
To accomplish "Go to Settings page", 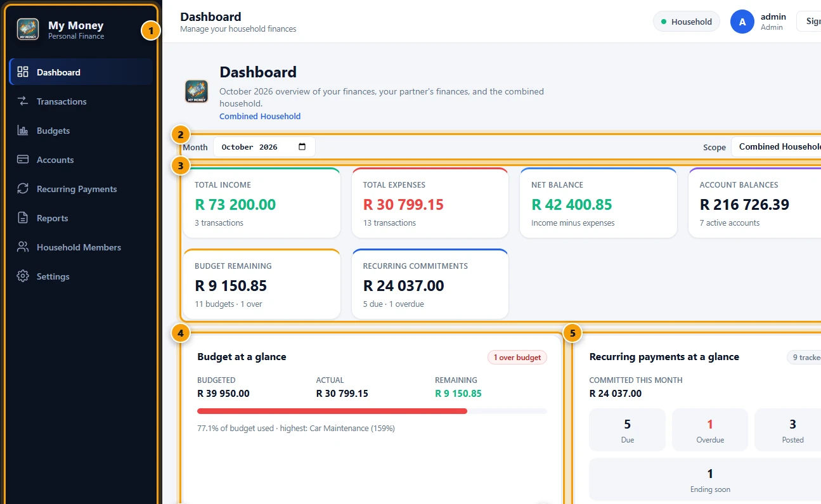I will pos(81,276).
